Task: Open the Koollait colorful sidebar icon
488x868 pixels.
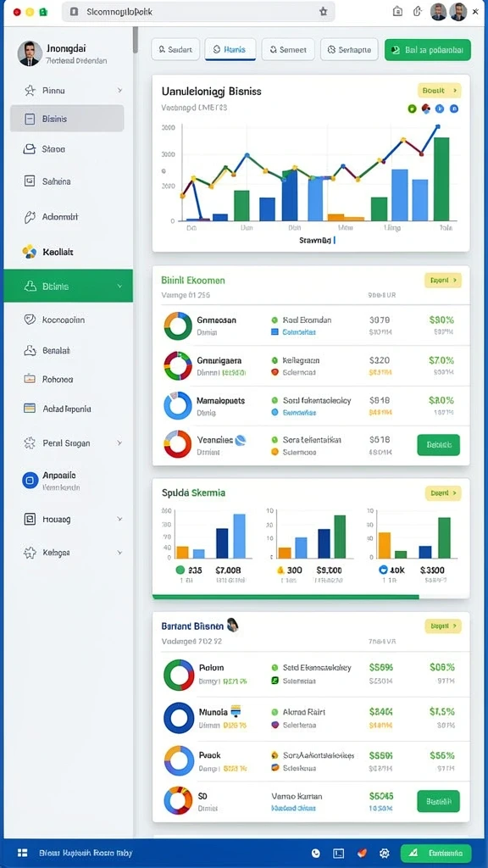Action: [30, 252]
